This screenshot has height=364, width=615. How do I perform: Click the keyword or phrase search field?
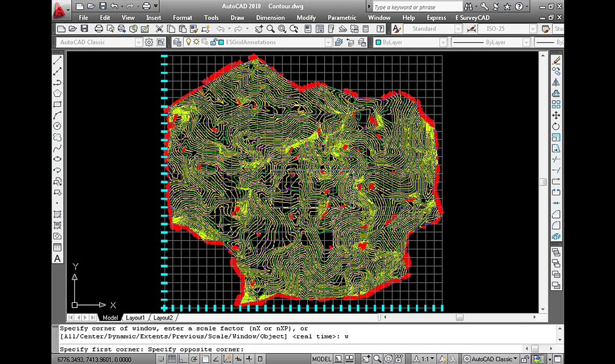417,7
